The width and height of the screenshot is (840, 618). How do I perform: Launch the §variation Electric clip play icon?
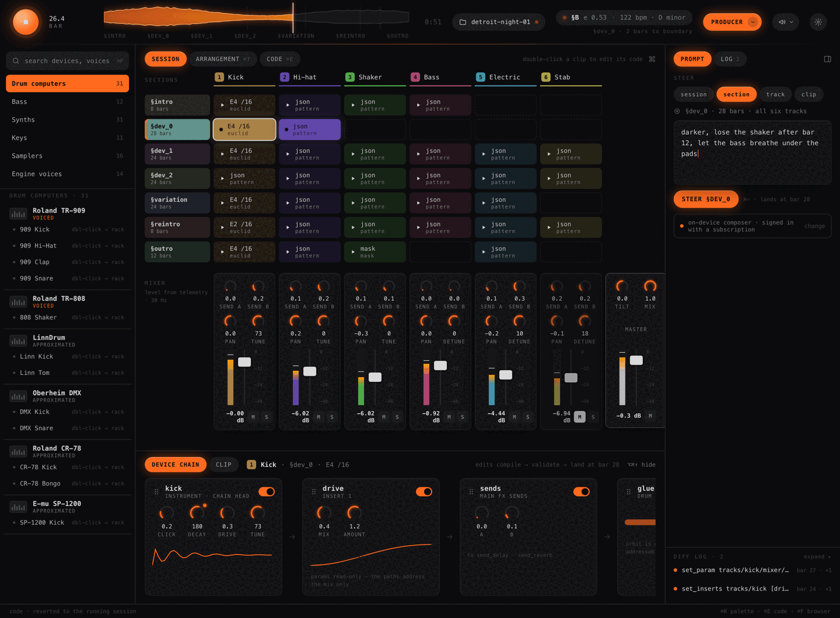pyautogui.click(x=484, y=203)
